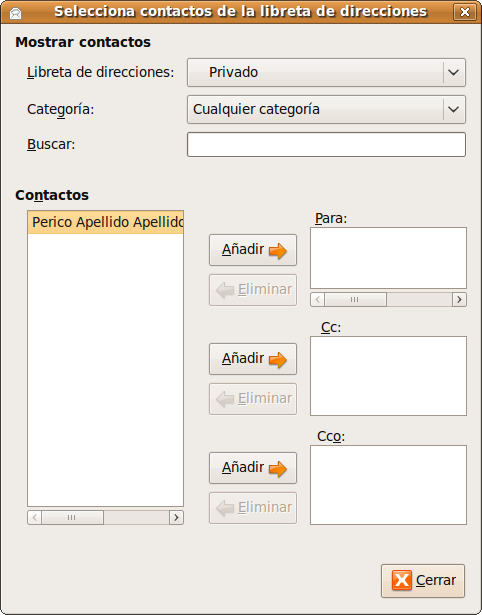Click right arrow of contacts scrollbar

[176, 517]
